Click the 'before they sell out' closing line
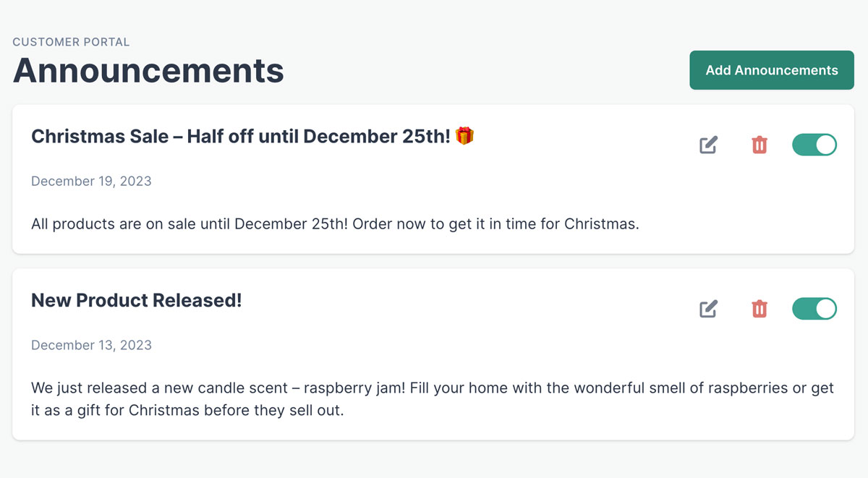Viewport: 868px width, 478px height. coord(274,411)
